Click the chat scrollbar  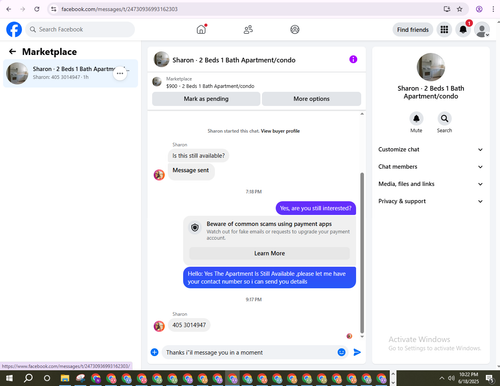coord(362,253)
